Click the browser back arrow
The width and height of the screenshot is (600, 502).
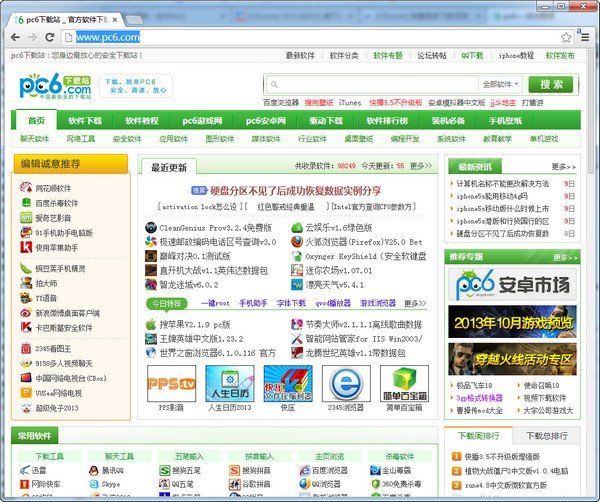pyautogui.click(x=15, y=37)
